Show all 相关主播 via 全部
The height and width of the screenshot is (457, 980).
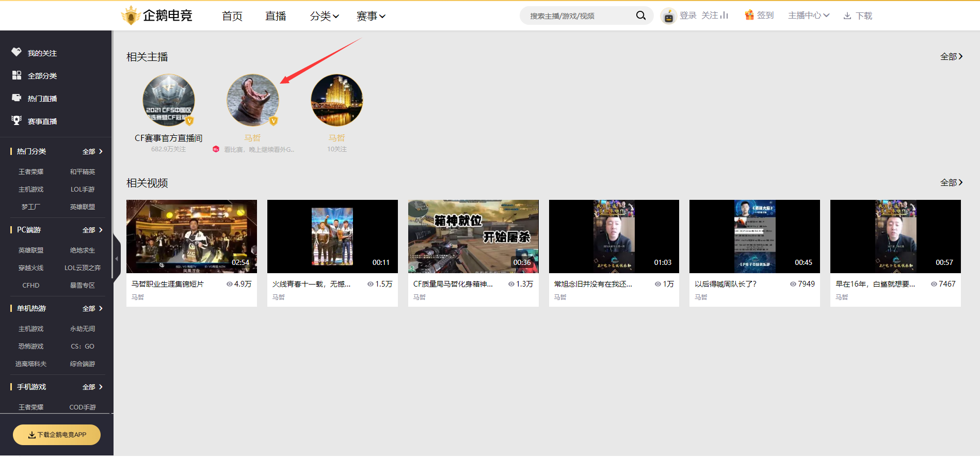pos(951,56)
